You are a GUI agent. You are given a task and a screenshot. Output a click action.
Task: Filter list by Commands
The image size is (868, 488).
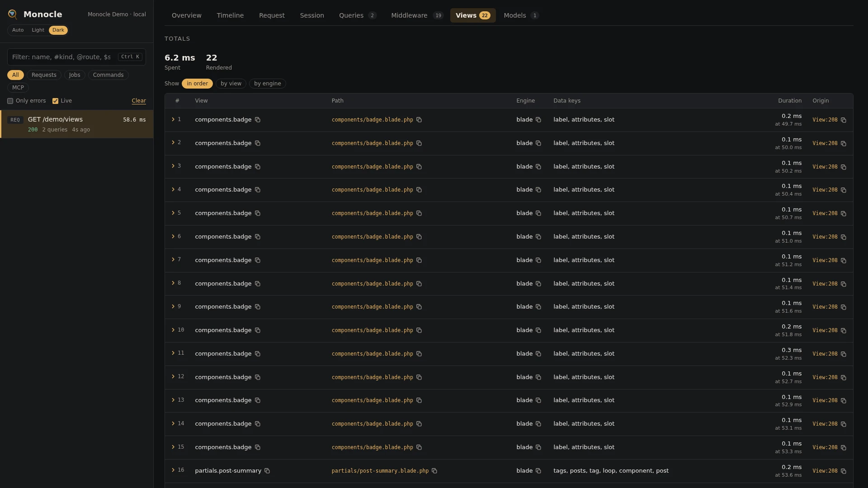[x=108, y=75]
